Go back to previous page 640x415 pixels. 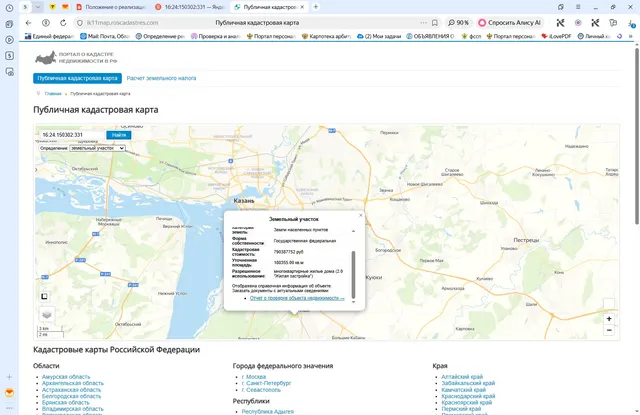coord(28,23)
